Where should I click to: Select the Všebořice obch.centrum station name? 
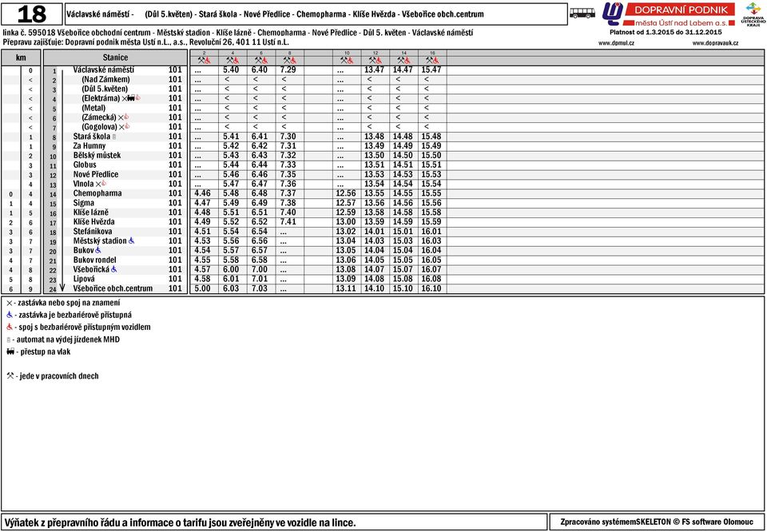pyautogui.click(x=113, y=288)
